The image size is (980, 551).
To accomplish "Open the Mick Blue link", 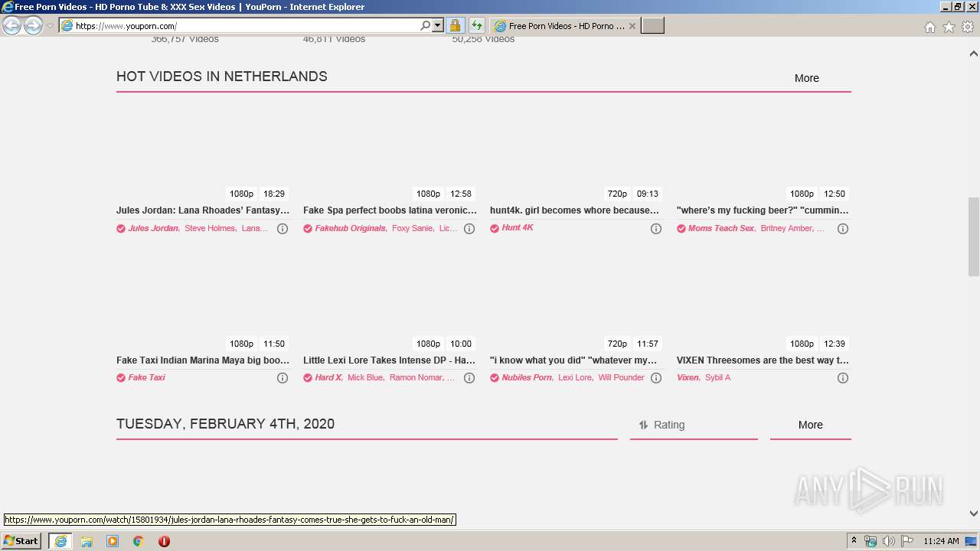I will (364, 377).
